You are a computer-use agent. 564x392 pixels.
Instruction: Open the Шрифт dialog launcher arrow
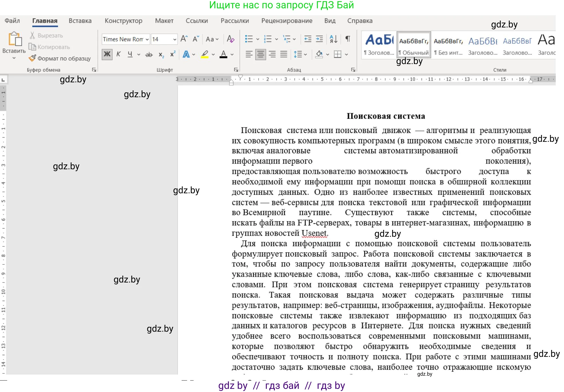click(x=236, y=69)
